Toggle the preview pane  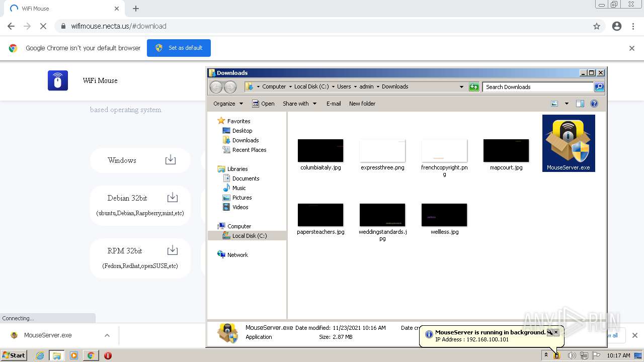[x=580, y=104]
